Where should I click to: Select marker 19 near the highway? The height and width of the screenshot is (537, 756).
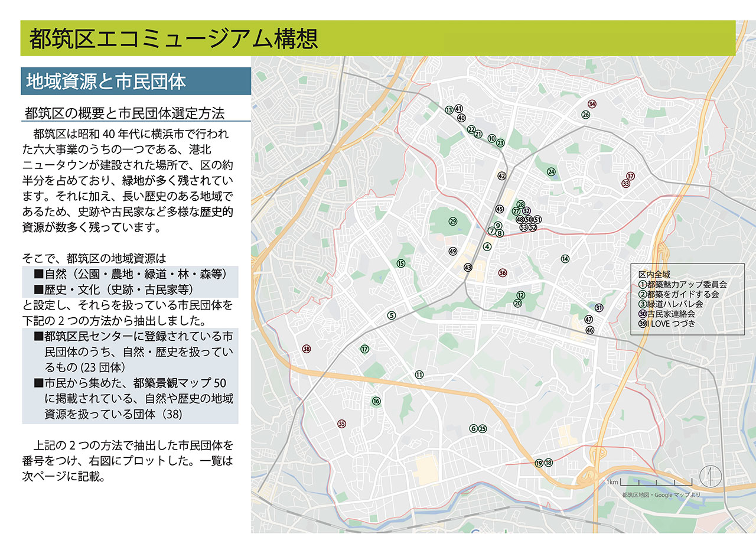(539, 463)
